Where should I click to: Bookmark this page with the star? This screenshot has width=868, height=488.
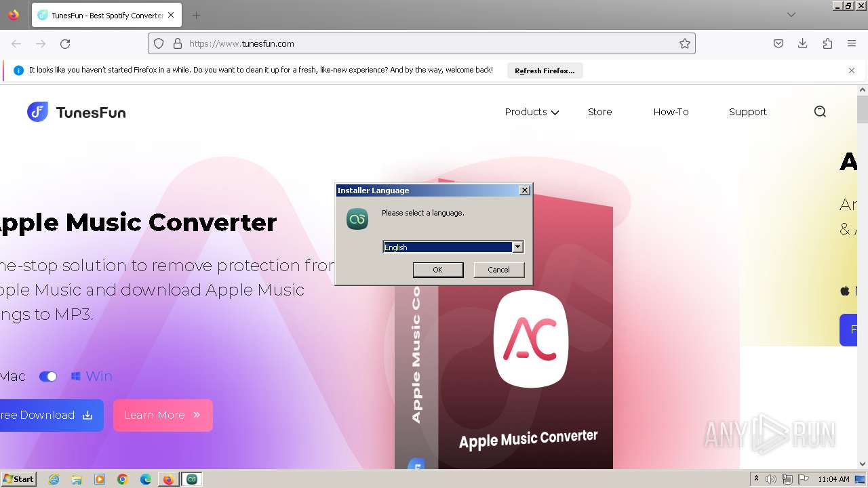pyautogui.click(x=685, y=43)
